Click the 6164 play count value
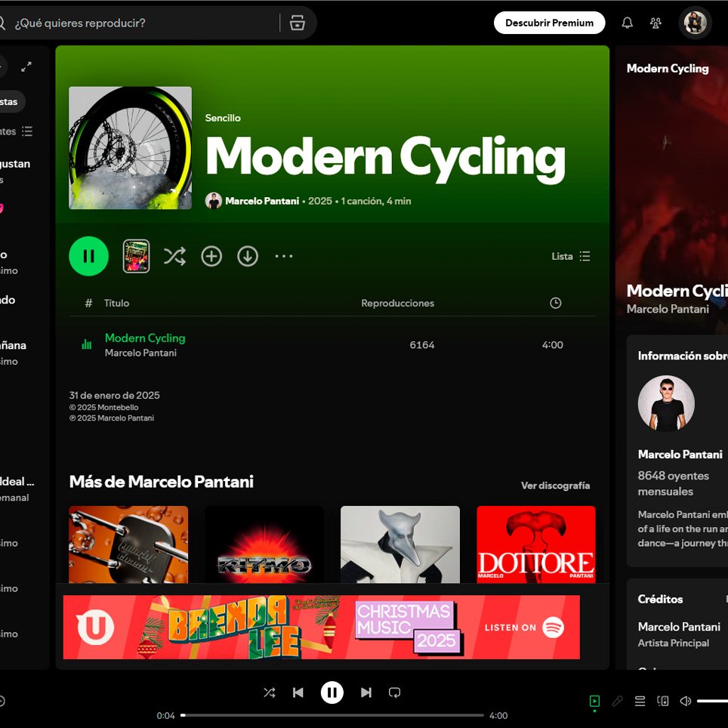The image size is (728, 728). [x=421, y=345]
